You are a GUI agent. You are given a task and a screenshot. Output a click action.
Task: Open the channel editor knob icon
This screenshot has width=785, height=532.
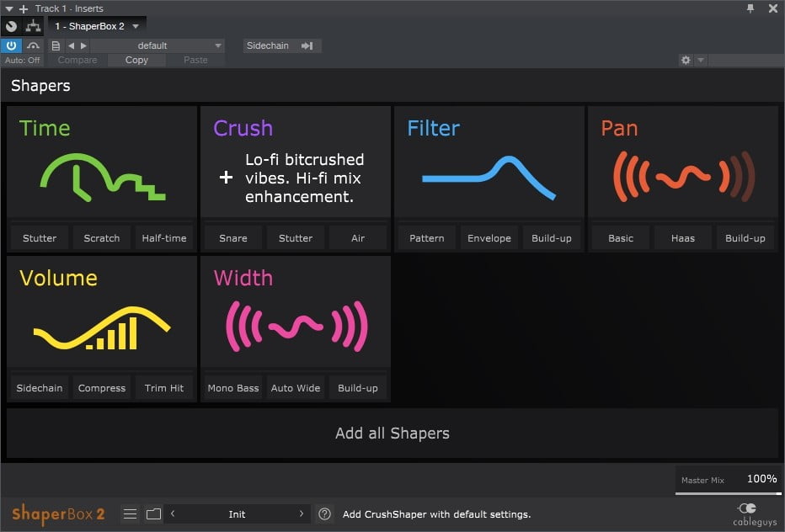(12, 26)
